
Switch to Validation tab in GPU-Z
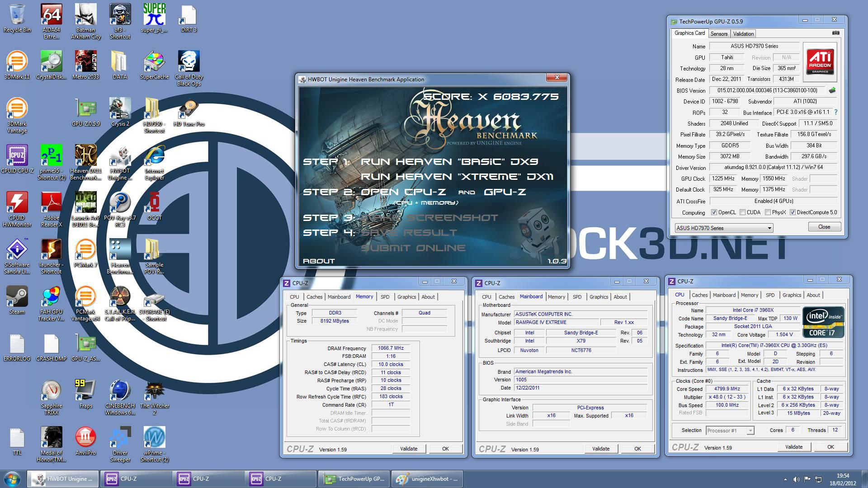click(743, 34)
